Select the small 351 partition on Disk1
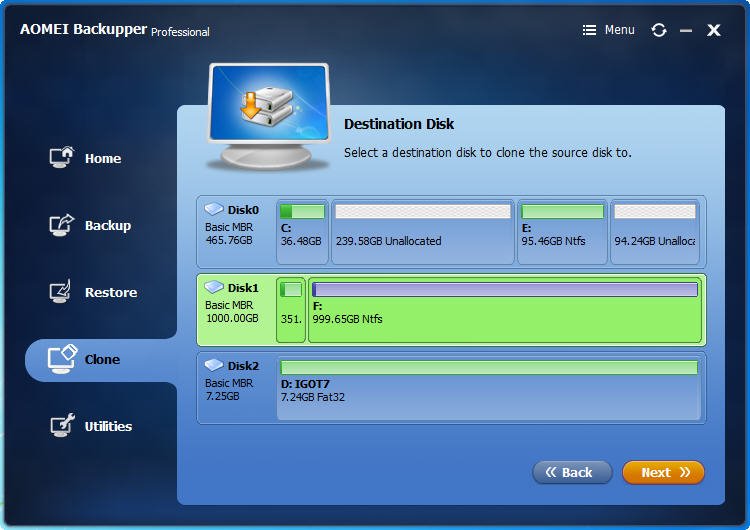The image size is (750, 530). point(291,310)
